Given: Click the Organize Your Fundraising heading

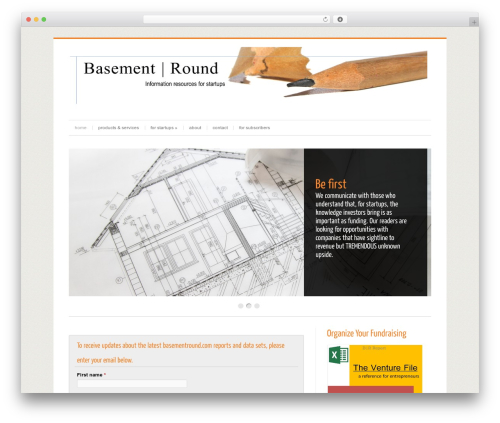Looking at the screenshot, I should coord(366,333).
